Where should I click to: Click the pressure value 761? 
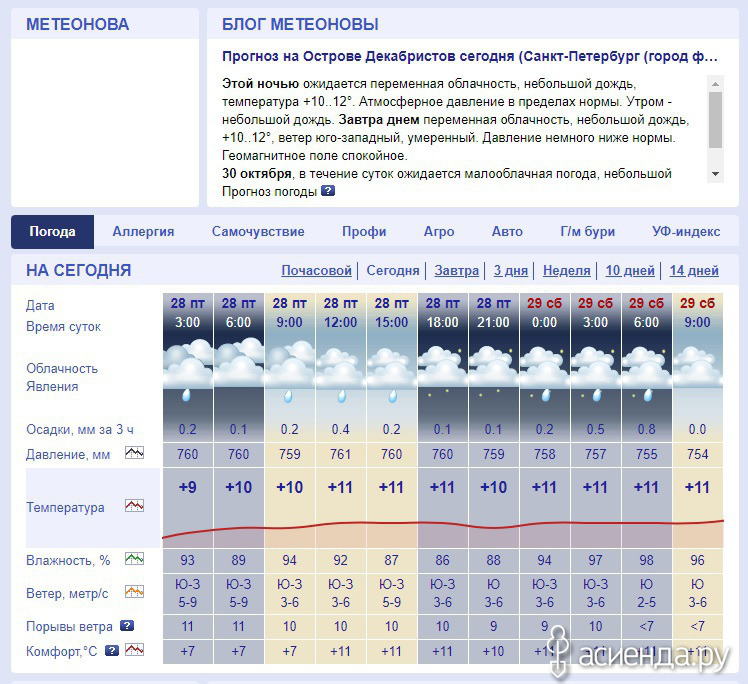click(x=341, y=454)
